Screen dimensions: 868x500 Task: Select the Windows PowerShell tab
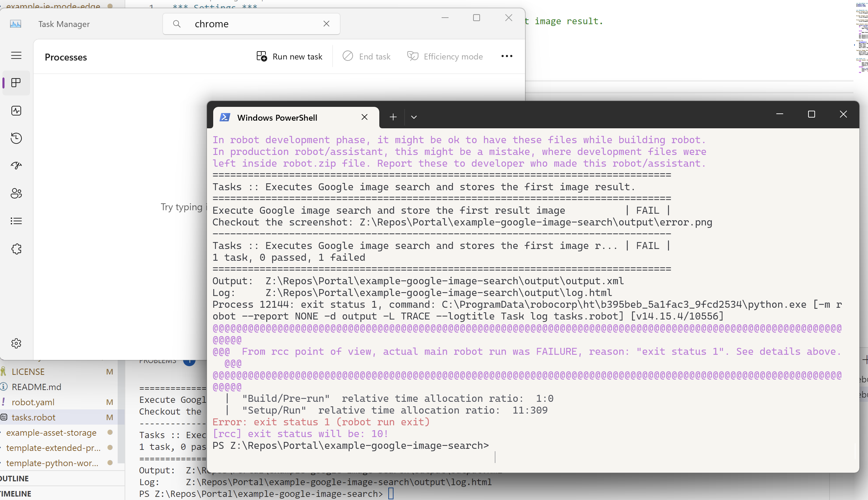[x=277, y=118]
